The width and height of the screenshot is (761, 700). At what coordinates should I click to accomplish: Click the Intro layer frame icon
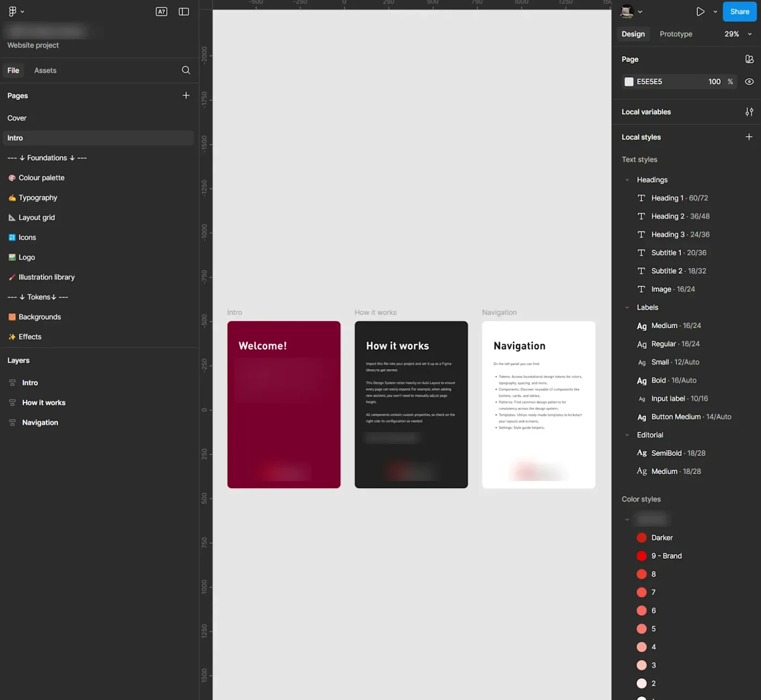pos(12,383)
